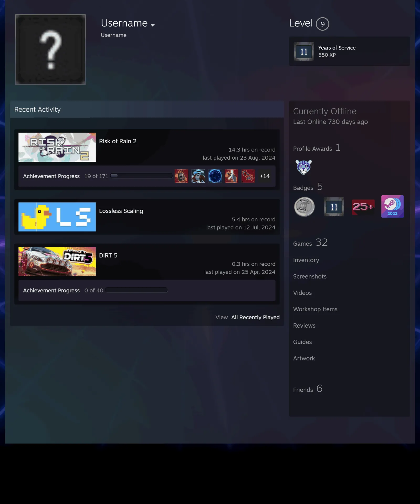This screenshot has height=504, width=420.
Task: Click the Lossless Scaling title link
Action: click(x=121, y=211)
